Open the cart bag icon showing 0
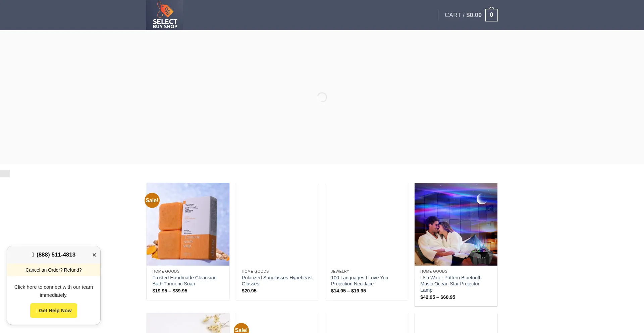 click(x=491, y=15)
